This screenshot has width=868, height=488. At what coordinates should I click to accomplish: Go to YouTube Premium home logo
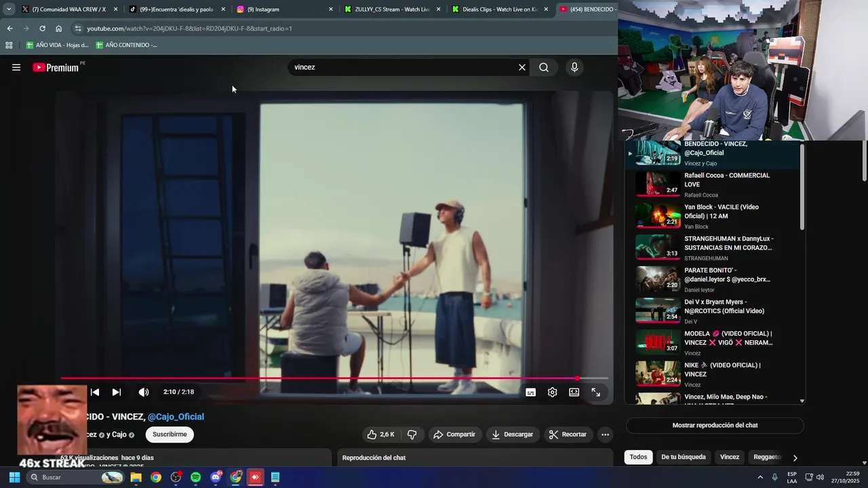coord(57,67)
